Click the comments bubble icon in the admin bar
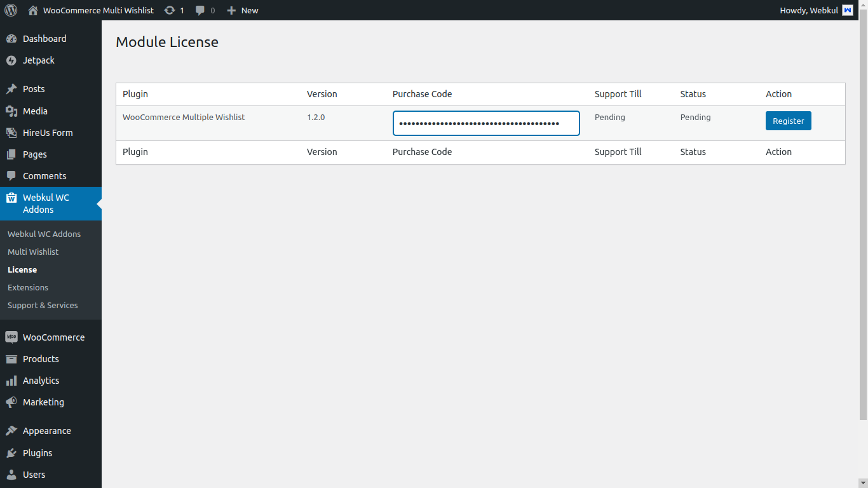Image resolution: width=868 pixels, height=488 pixels. [199, 10]
